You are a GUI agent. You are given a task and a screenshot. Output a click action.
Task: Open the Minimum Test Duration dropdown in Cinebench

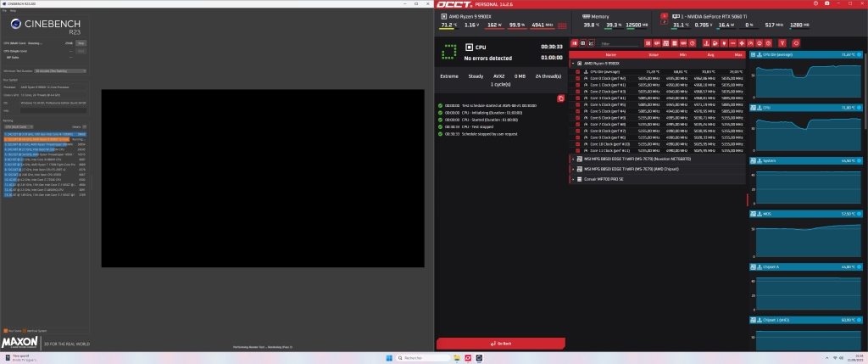point(60,71)
